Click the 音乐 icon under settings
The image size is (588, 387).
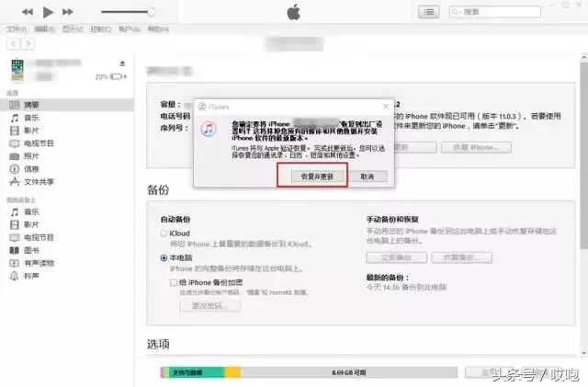click(15, 118)
